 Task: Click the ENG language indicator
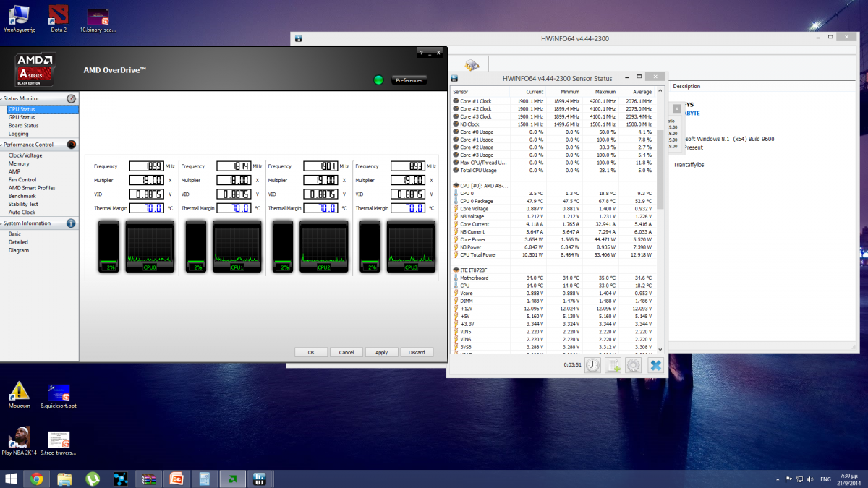[825, 479]
